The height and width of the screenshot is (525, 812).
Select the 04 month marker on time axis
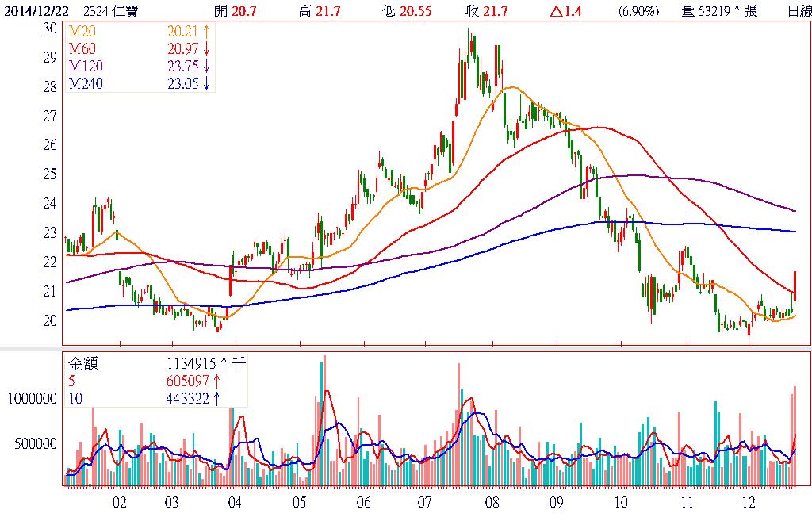235,503
